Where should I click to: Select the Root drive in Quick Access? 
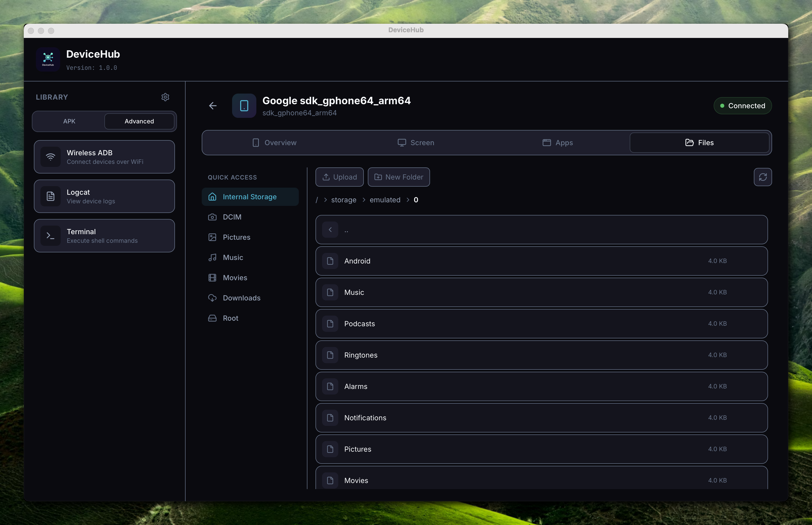click(x=230, y=318)
